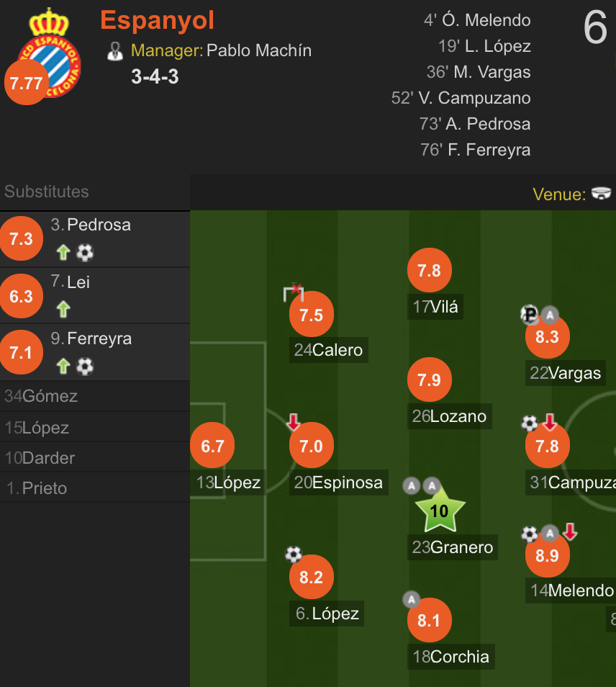Click the Espanyol club crest logo
The width and height of the screenshot is (616, 687).
pyautogui.click(x=50, y=53)
